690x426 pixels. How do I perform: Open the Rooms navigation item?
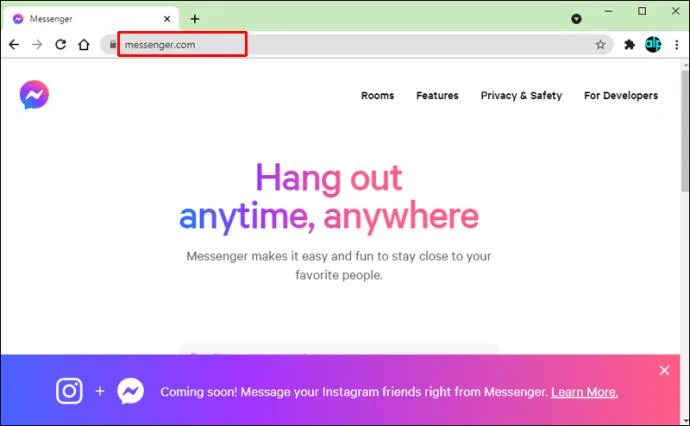(378, 95)
